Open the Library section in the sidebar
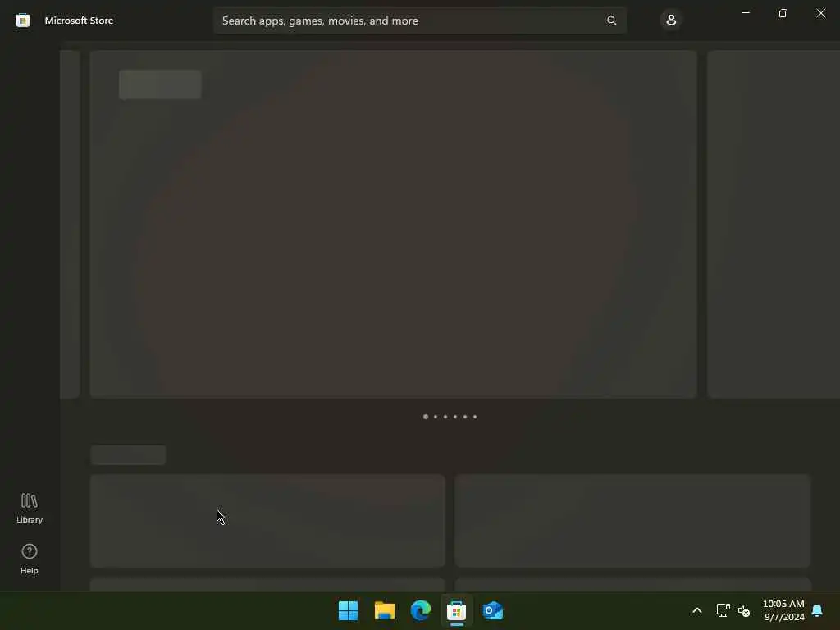 29,508
